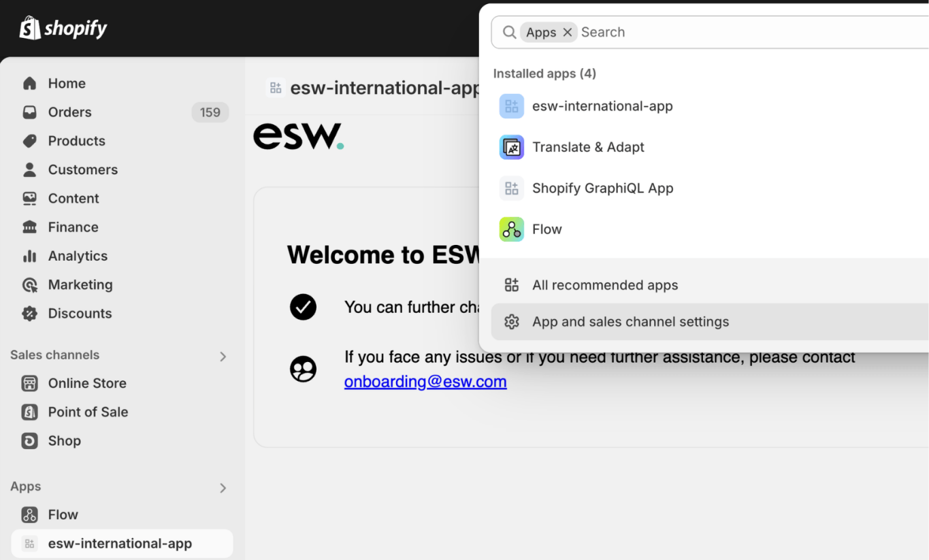This screenshot has width=929, height=560.
Task: Click the Installed apps (4) label
Action: pyautogui.click(x=544, y=73)
